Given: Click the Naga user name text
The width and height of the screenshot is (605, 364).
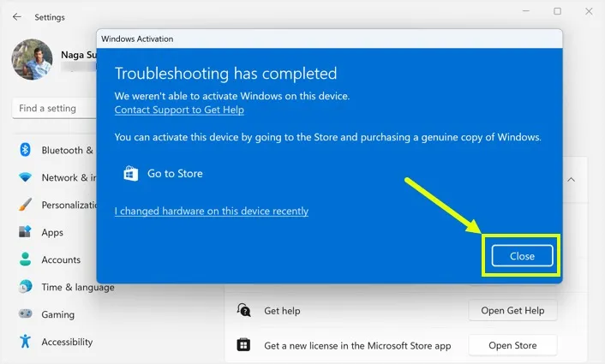Looking at the screenshot, I should coord(79,55).
